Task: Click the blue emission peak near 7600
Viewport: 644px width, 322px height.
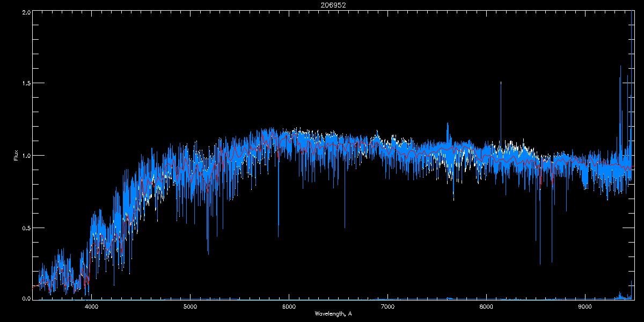Action: tap(448, 123)
